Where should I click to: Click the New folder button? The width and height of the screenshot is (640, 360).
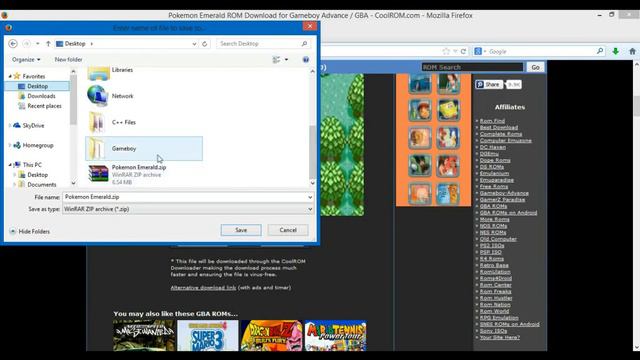69,60
